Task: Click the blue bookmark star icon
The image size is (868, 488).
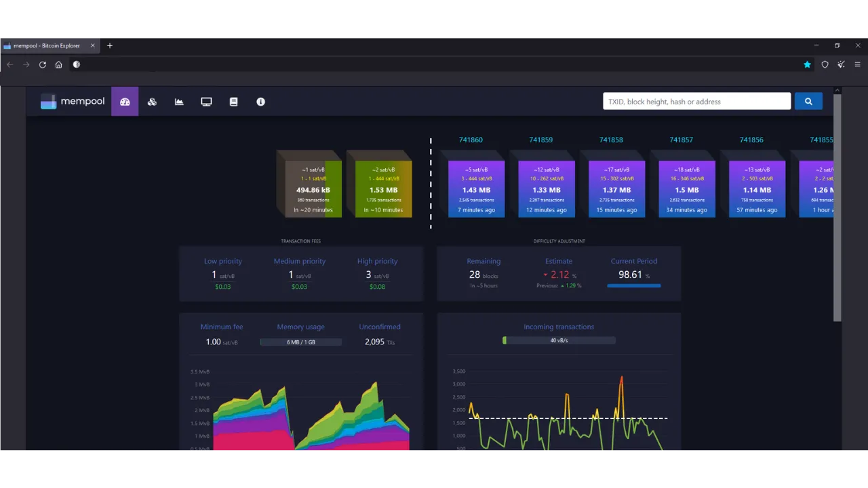Action: 807,64
